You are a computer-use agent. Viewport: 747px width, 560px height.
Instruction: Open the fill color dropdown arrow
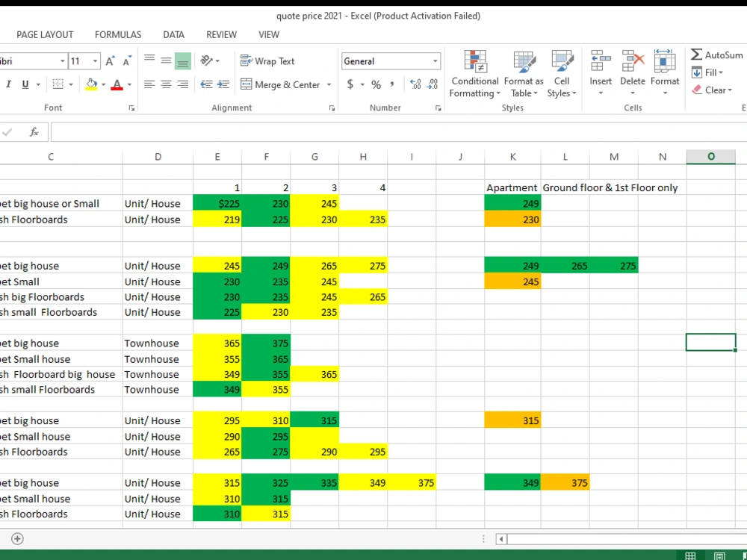point(103,85)
